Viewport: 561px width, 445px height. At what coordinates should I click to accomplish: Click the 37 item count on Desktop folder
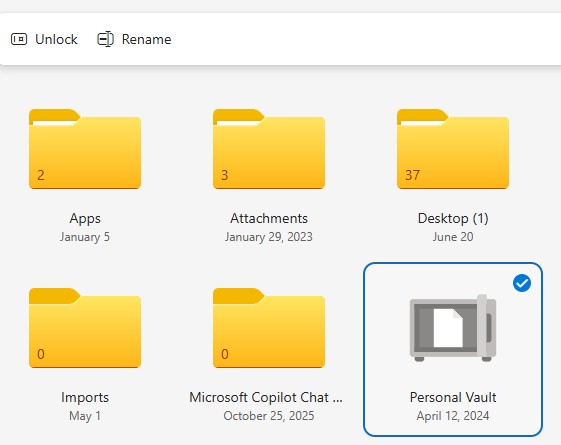point(412,175)
